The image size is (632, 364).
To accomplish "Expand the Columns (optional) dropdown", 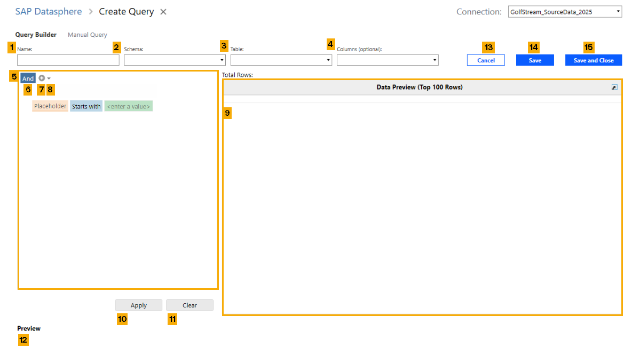I will click(x=388, y=60).
